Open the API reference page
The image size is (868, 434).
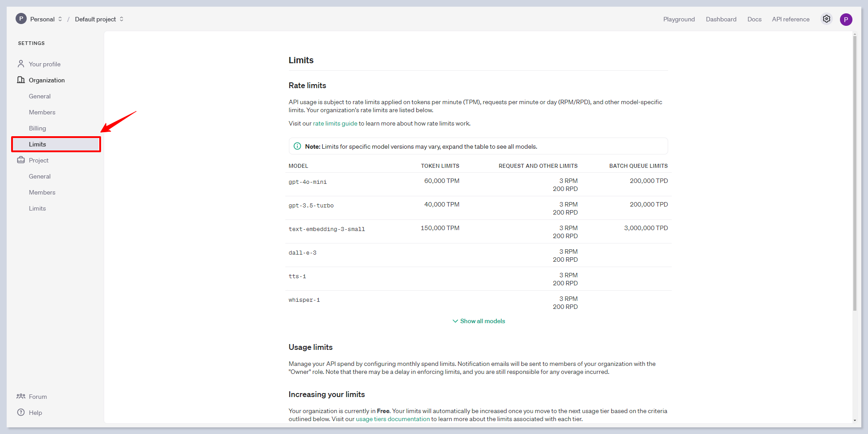[x=791, y=19]
